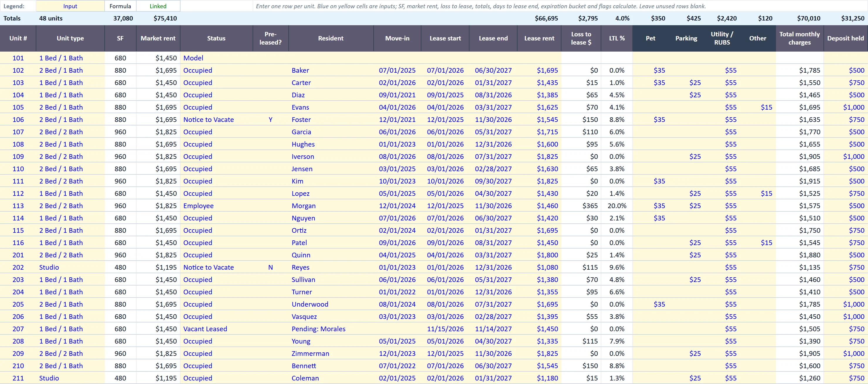
Task: Select unit 202 Studio type cell
Action: pos(70,267)
